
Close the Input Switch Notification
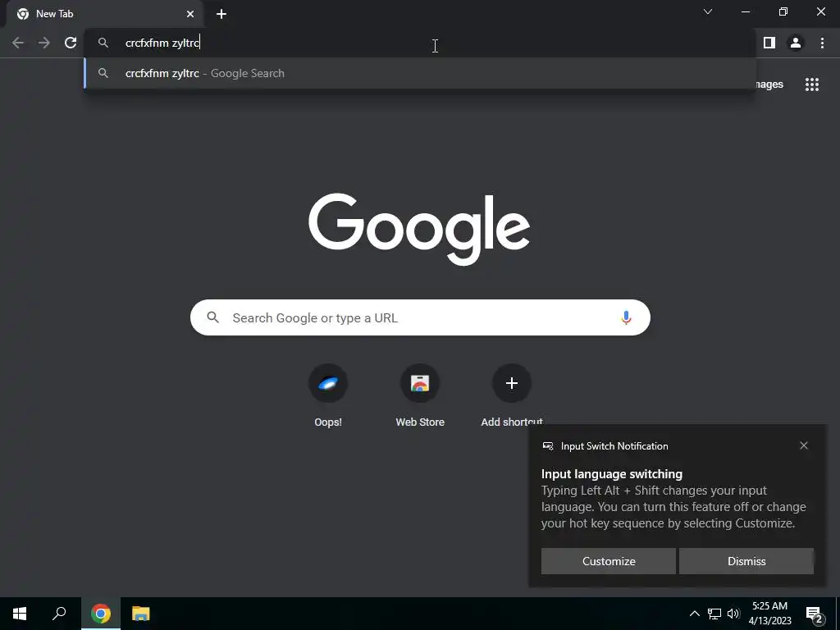pyautogui.click(x=804, y=445)
